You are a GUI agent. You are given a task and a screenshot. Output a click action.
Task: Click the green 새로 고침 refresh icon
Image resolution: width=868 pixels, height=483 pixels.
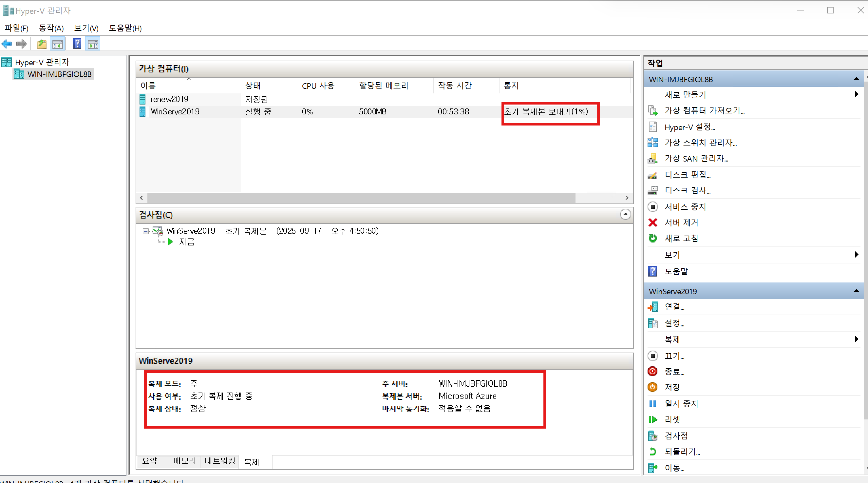(653, 238)
